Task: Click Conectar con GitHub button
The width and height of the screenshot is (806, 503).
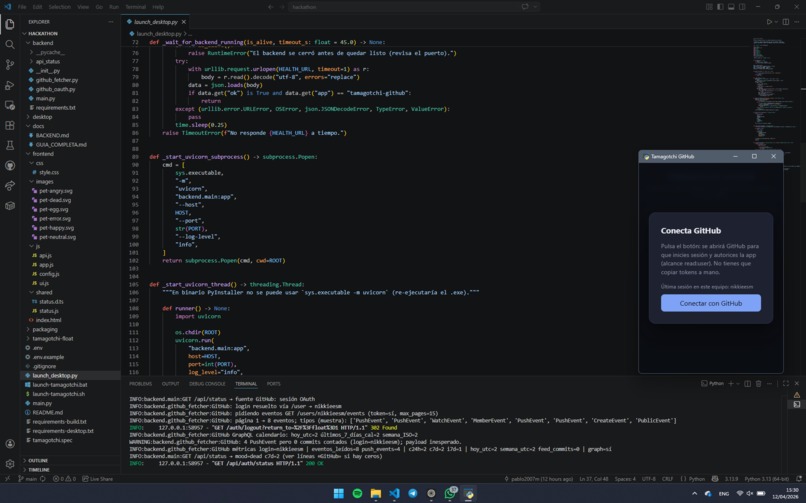Action: [x=711, y=303]
